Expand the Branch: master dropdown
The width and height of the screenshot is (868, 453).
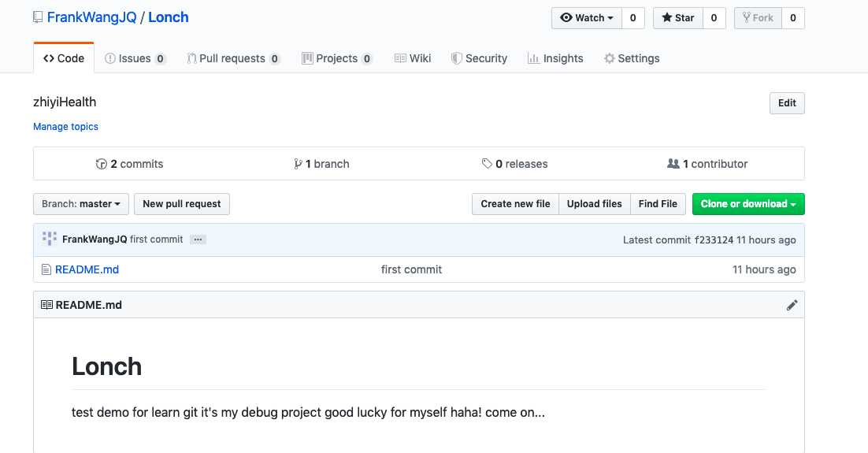(81, 204)
